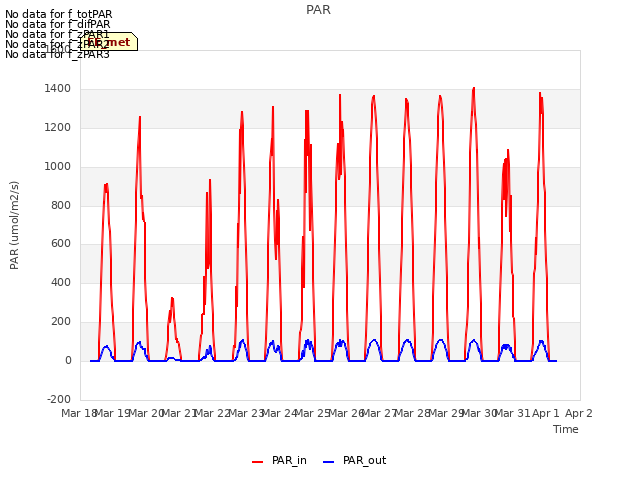Image resolution: width=640 pixels, height=480 pixels.
Task: Click the PAR chart title
Action: point(318,10)
